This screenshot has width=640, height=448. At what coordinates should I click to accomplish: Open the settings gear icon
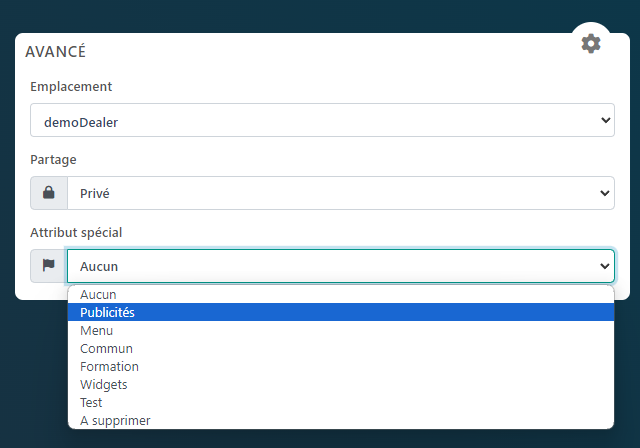591,44
